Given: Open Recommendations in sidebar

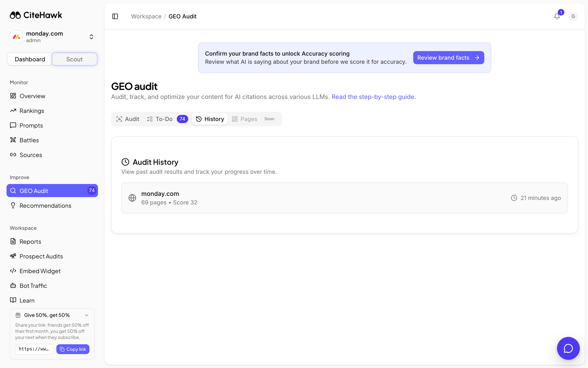Looking at the screenshot, I should point(52,206).
